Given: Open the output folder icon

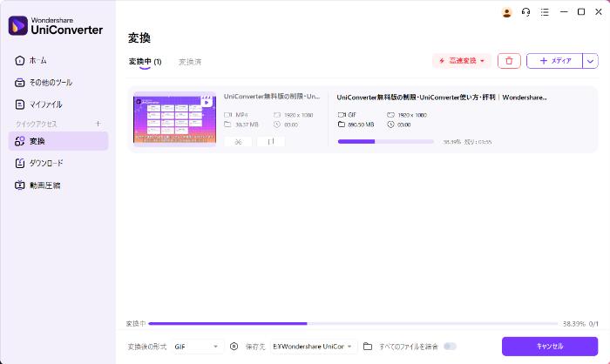Looking at the screenshot, I should [x=368, y=346].
